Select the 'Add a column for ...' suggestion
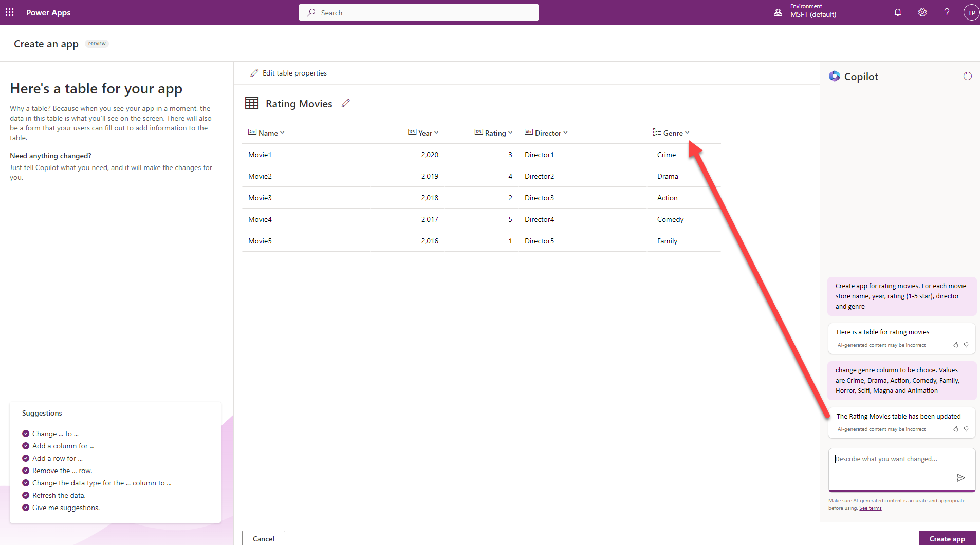The height and width of the screenshot is (545, 980). pos(63,446)
